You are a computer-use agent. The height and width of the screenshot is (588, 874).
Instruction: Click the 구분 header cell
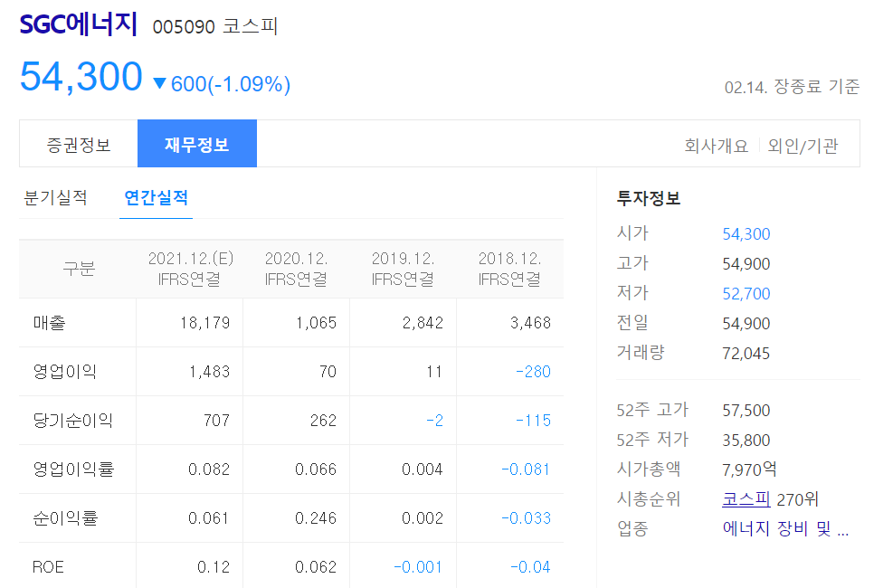[x=79, y=269]
